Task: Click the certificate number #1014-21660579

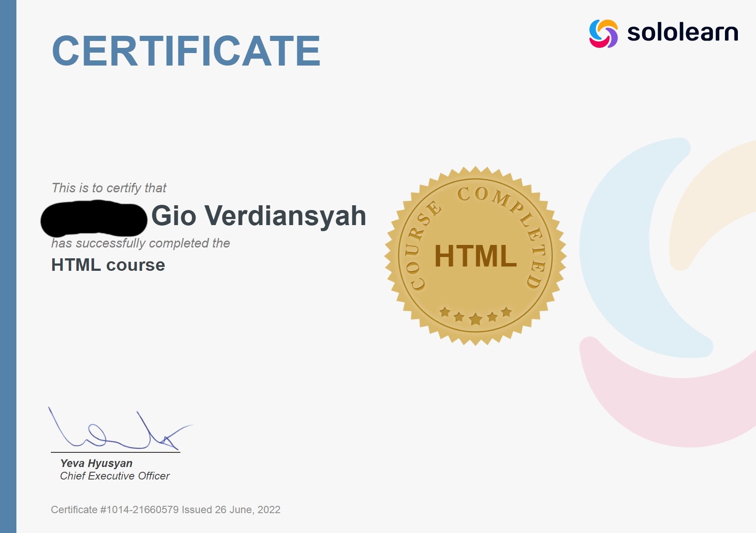Action: pyautogui.click(x=139, y=510)
